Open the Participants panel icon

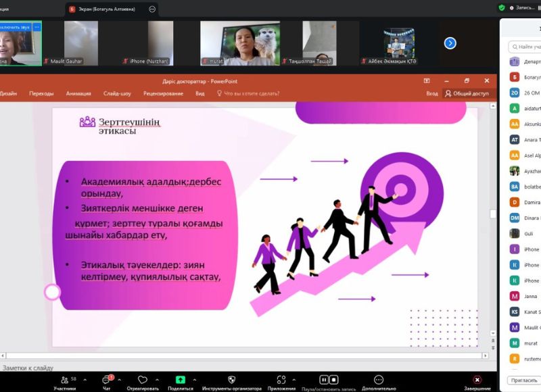pos(64,379)
